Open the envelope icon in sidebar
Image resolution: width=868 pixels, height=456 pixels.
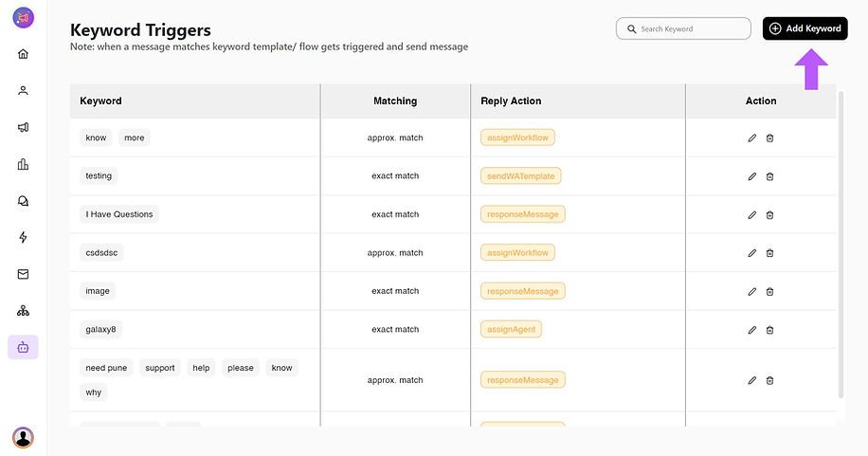pyautogui.click(x=23, y=274)
